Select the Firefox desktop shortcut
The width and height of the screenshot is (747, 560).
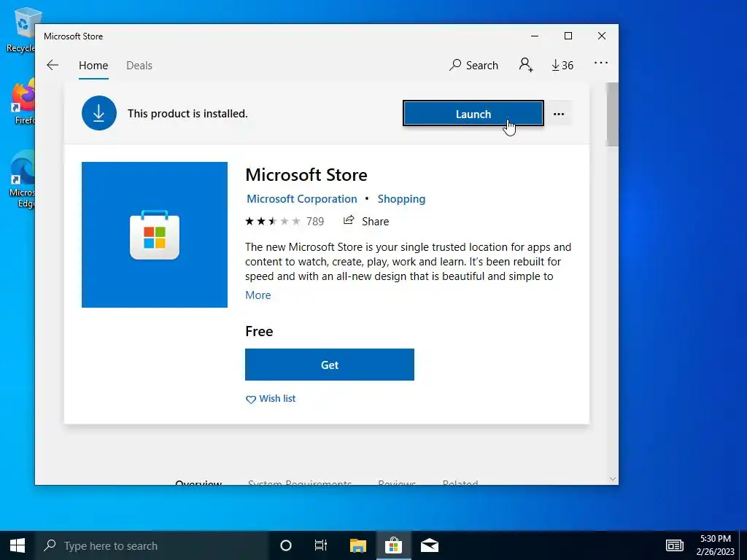click(x=23, y=102)
